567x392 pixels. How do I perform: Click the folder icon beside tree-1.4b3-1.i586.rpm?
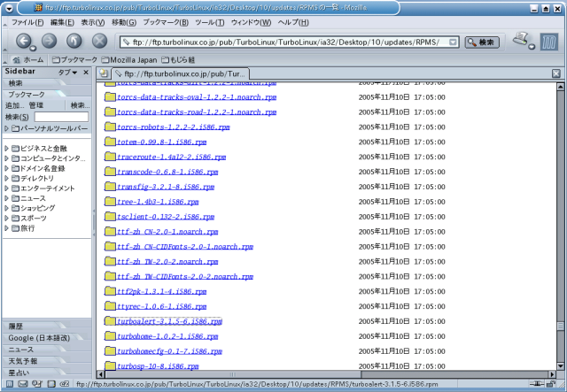[110, 201]
